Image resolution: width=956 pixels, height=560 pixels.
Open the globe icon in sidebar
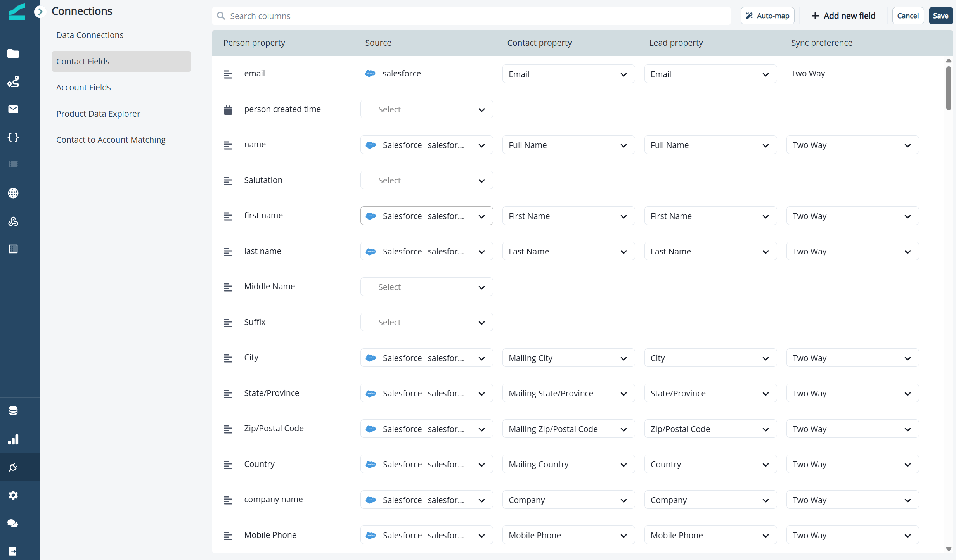[13, 193]
